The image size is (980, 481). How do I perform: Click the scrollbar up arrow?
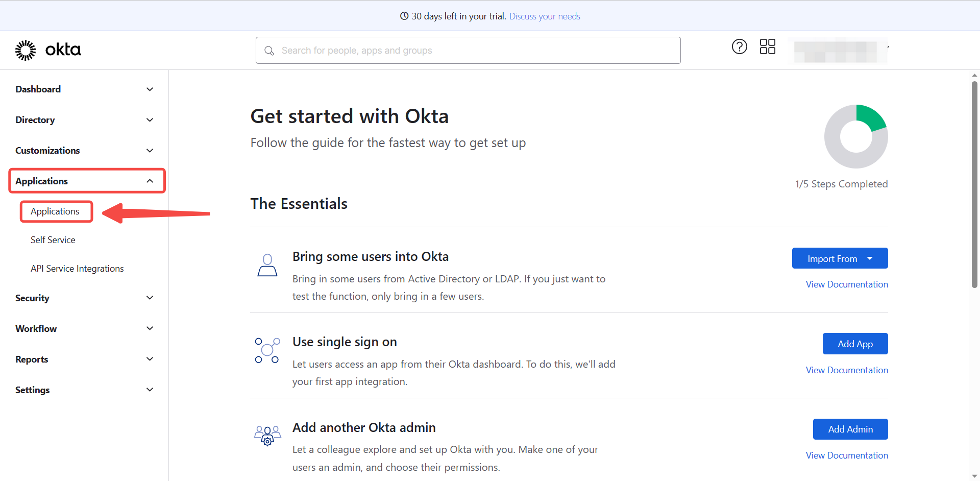pyautogui.click(x=974, y=75)
